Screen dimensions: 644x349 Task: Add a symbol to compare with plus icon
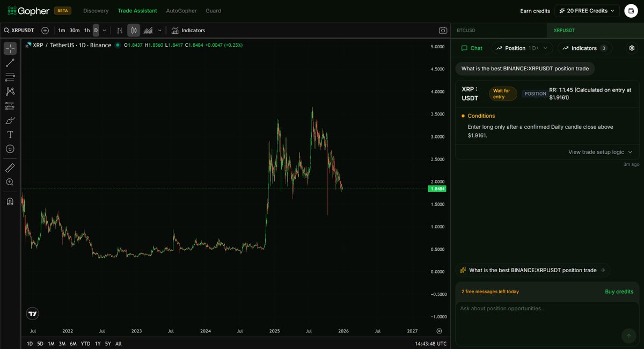(45, 31)
